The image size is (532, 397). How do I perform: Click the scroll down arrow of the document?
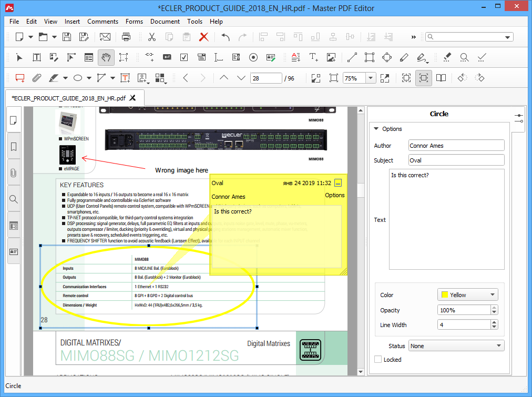tap(361, 372)
